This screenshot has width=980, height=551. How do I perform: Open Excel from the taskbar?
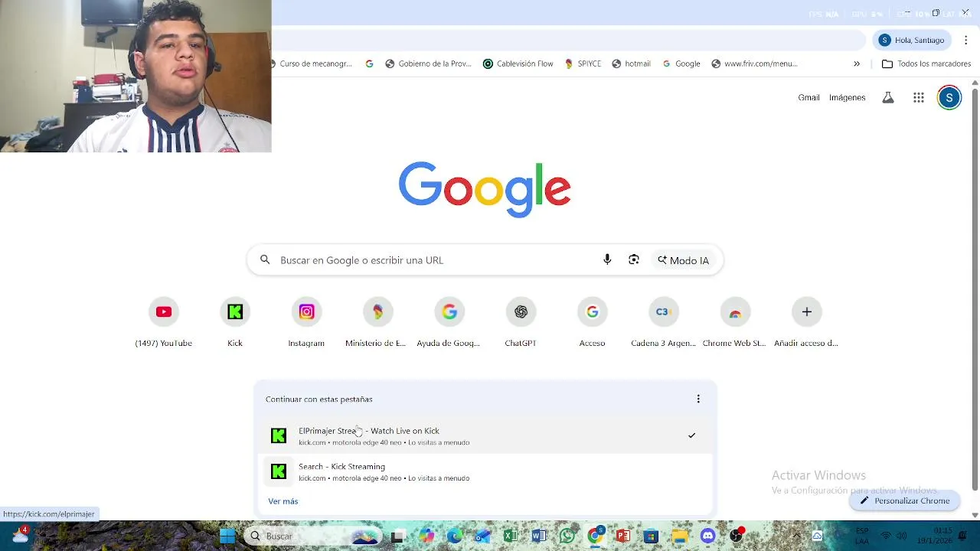point(511,536)
